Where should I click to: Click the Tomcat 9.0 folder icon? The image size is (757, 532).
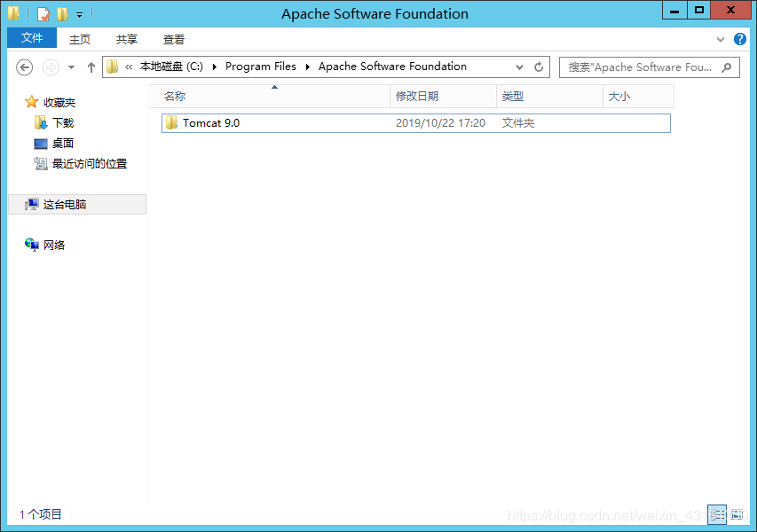171,122
